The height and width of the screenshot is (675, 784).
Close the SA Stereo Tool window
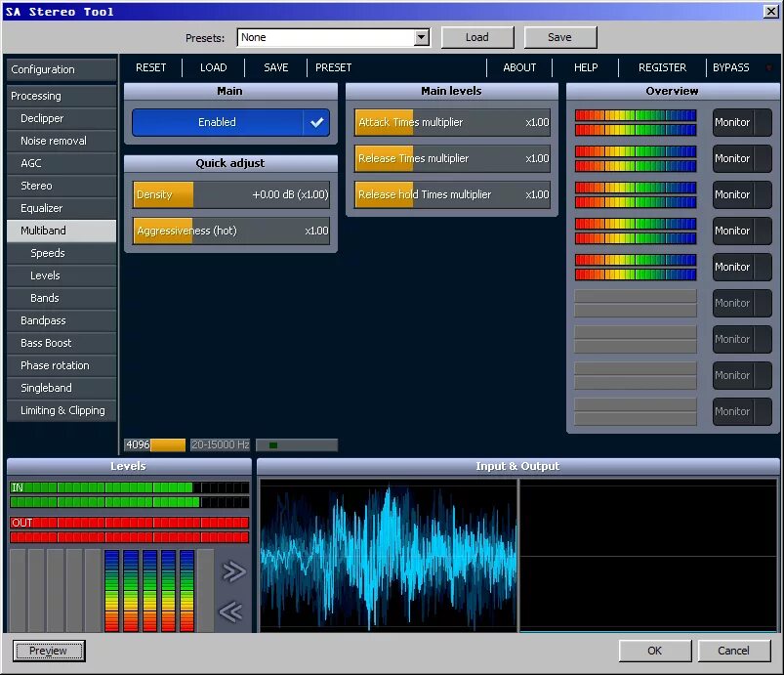click(x=770, y=12)
